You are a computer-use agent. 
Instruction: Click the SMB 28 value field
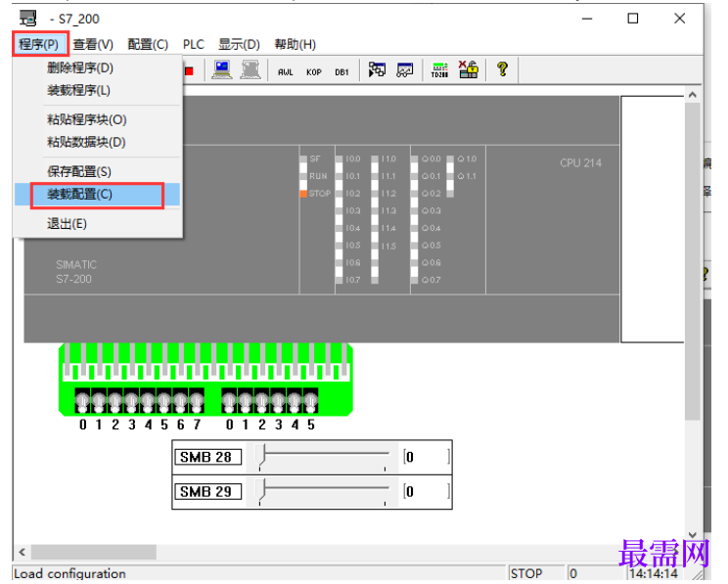coord(427,457)
